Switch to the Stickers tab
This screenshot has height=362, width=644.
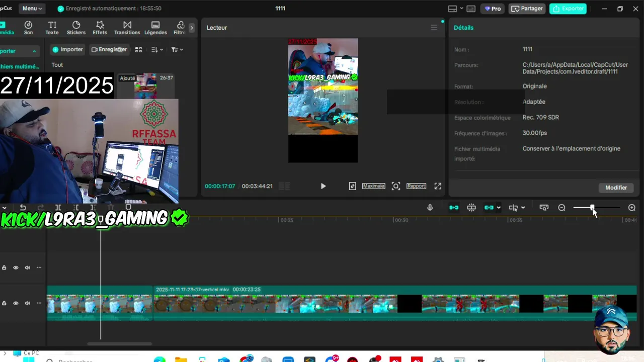click(x=76, y=28)
